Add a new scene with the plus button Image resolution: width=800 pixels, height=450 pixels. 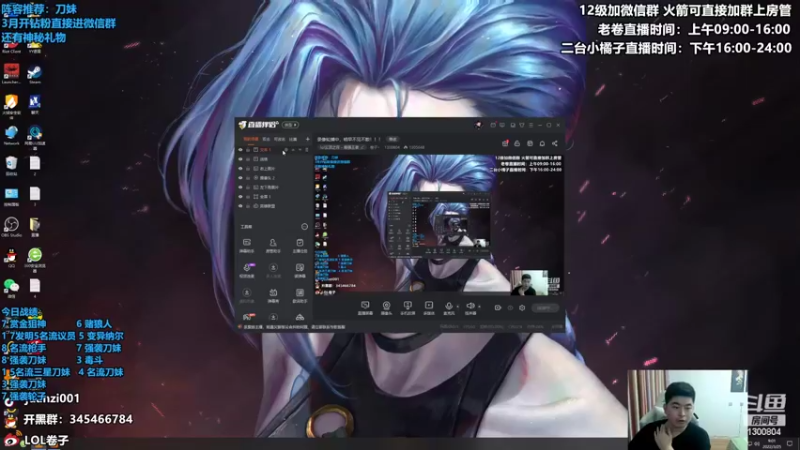[307, 139]
